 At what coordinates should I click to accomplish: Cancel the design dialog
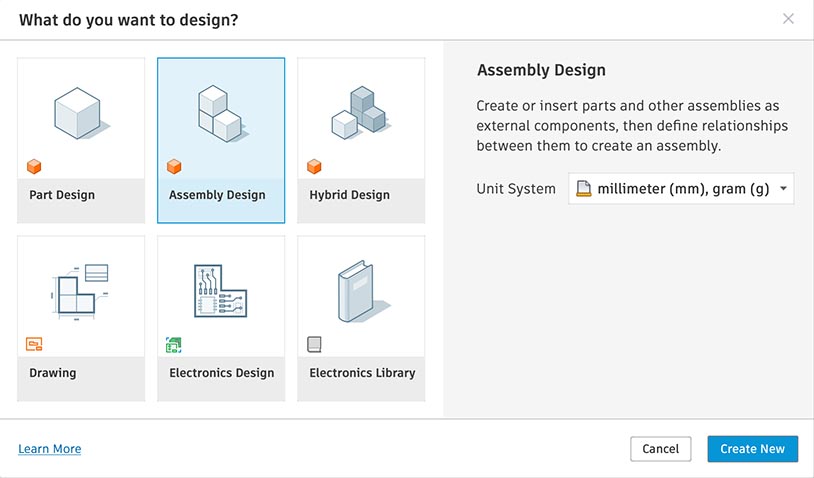point(660,449)
